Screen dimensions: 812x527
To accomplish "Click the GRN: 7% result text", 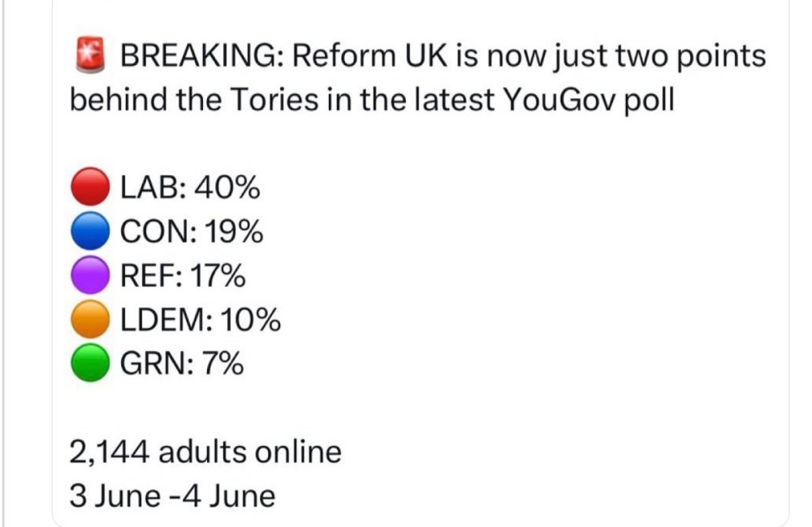I will coord(182,365).
